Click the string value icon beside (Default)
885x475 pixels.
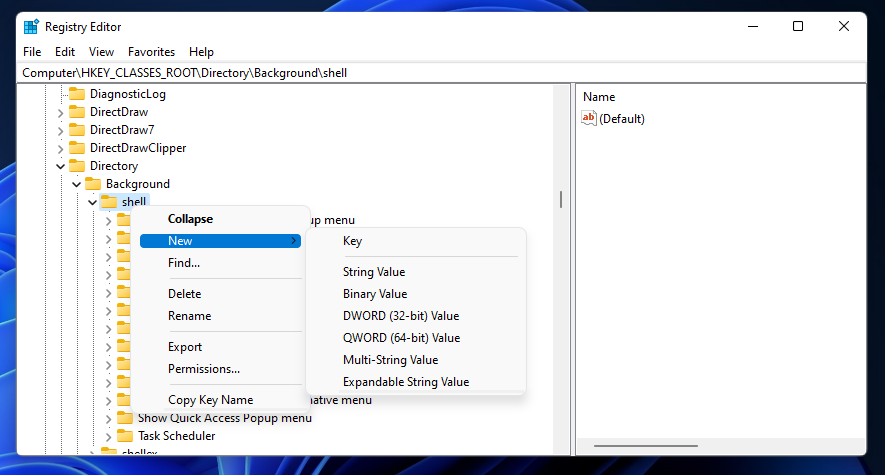pyautogui.click(x=589, y=118)
